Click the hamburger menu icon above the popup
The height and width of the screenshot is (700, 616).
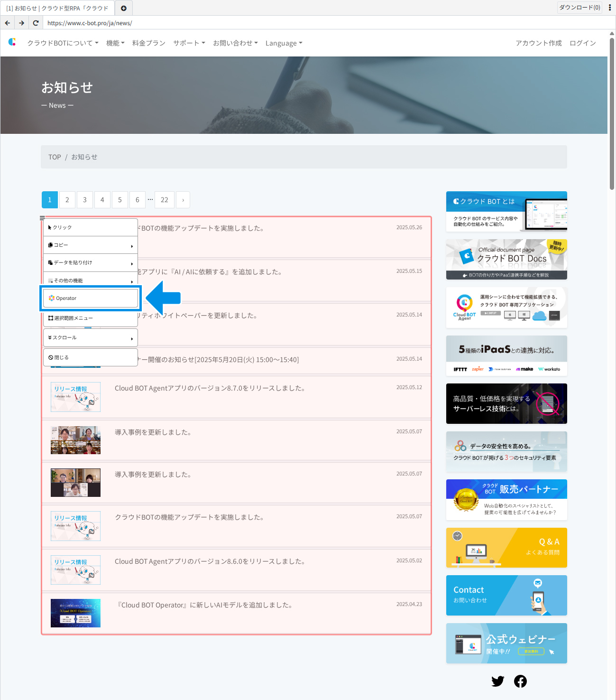click(42, 218)
